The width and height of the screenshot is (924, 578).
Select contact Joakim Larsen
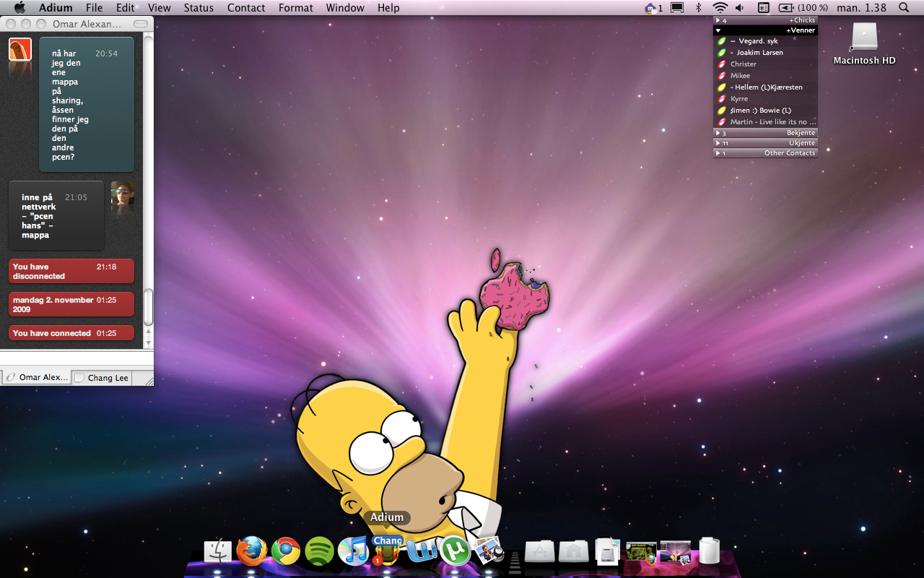tap(765, 53)
